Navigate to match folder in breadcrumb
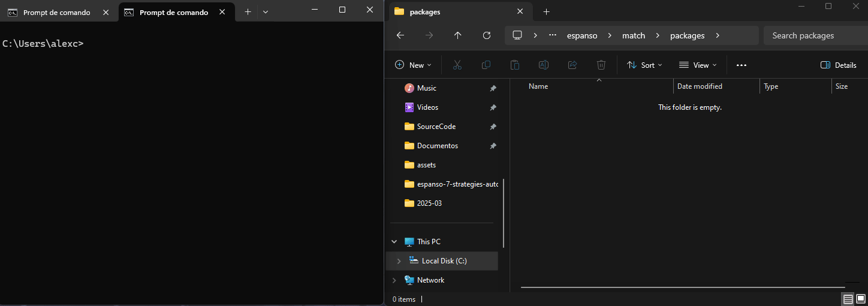The height and width of the screenshot is (306, 868). pos(634,35)
